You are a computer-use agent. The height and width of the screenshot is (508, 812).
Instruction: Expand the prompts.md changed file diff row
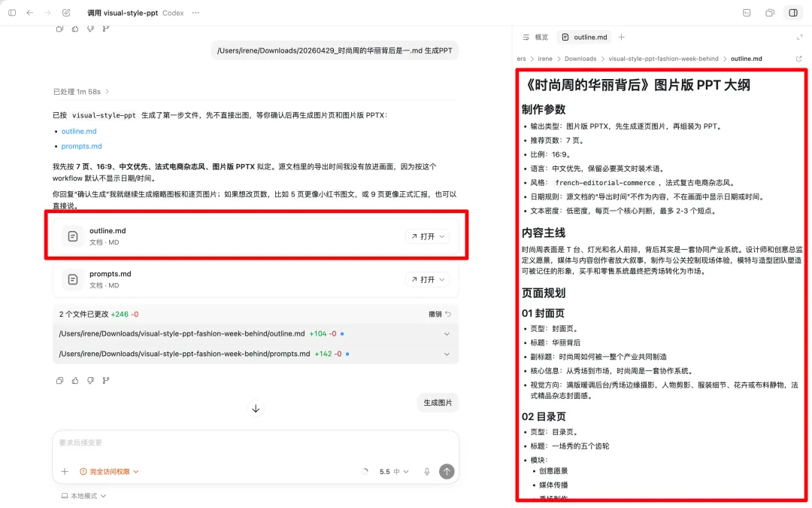tap(447, 354)
